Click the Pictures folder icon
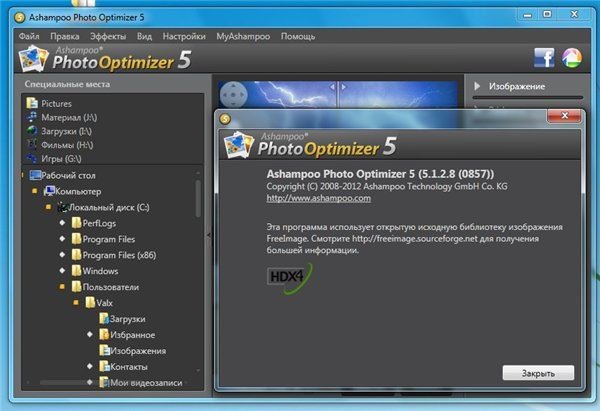Screen dimensions: 600x411 (32, 103)
